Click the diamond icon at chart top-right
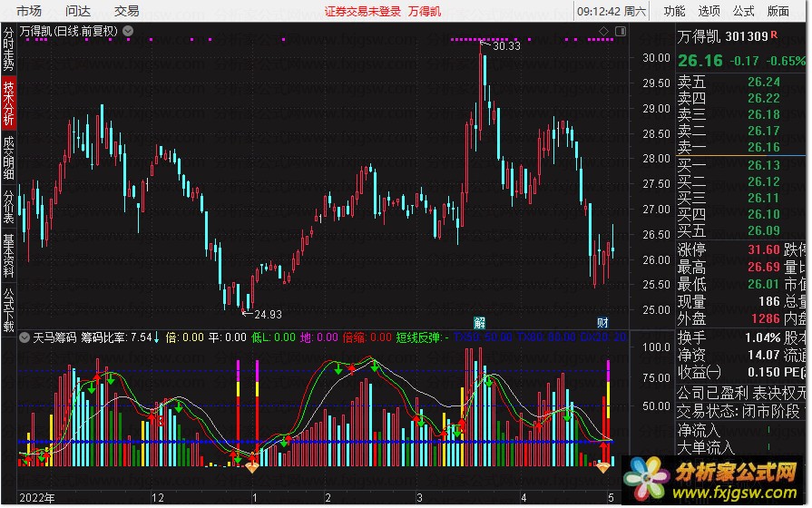The image size is (812, 508). (x=603, y=32)
